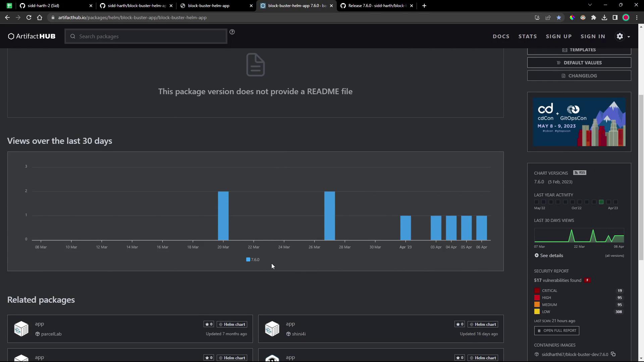644x362 pixels.
Task: Expand See details for views
Action: point(549,255)
